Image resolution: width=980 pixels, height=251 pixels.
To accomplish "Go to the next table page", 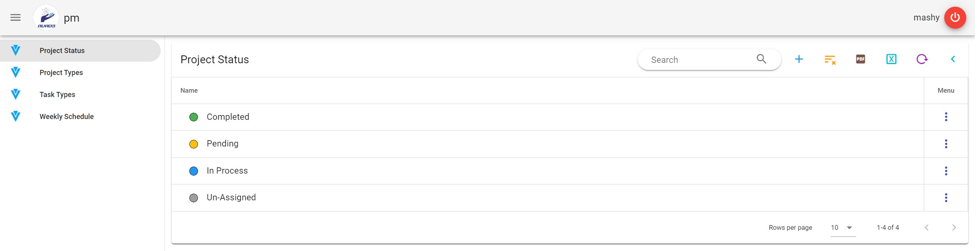I will coord(954,228).
